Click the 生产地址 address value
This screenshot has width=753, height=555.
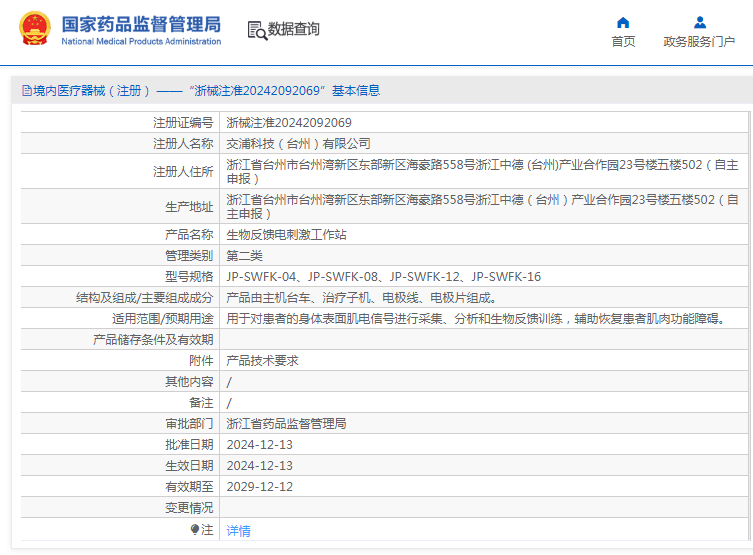click(x=483, y=206)
